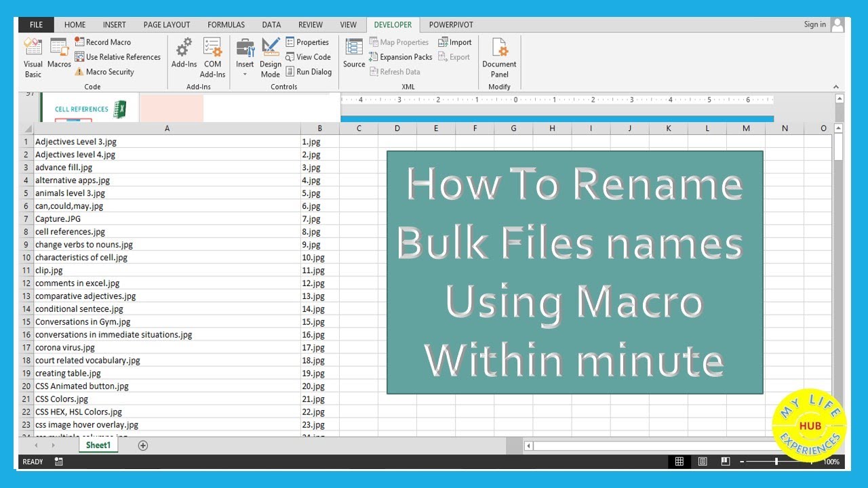Select the DEVELOPER tab
868x488 pixels.
[393, 25]
